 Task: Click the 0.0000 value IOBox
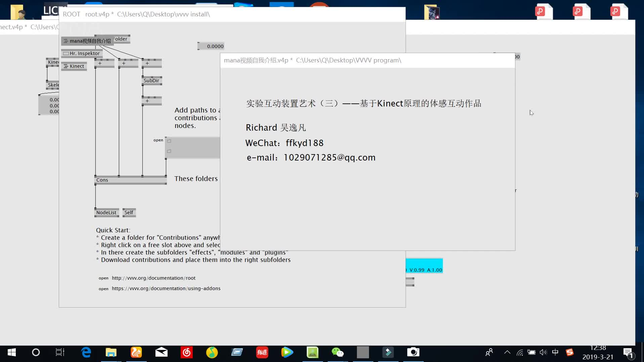click(x=211, y=46)
